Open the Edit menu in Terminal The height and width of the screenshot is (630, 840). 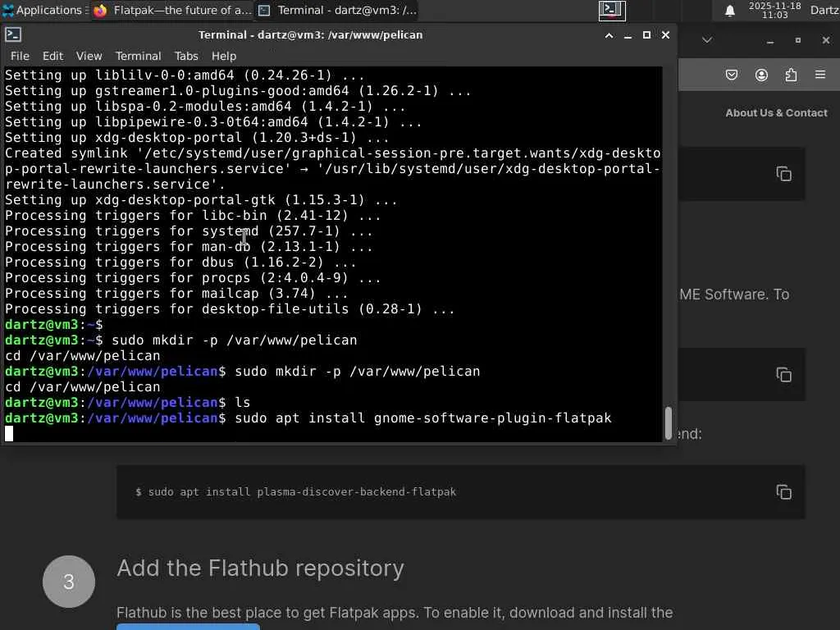pyautogui.click(x=53, y=56)
